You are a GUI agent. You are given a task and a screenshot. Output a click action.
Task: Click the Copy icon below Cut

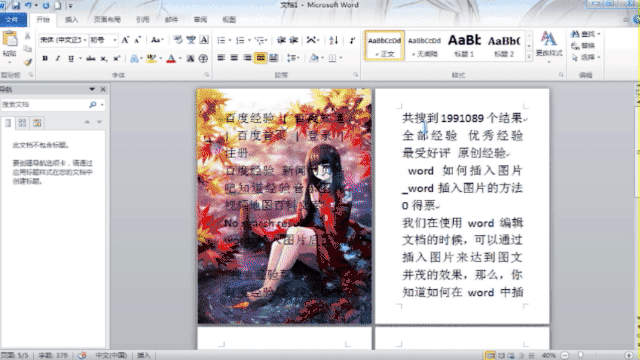pyautogui.click(x=27, y=49)
